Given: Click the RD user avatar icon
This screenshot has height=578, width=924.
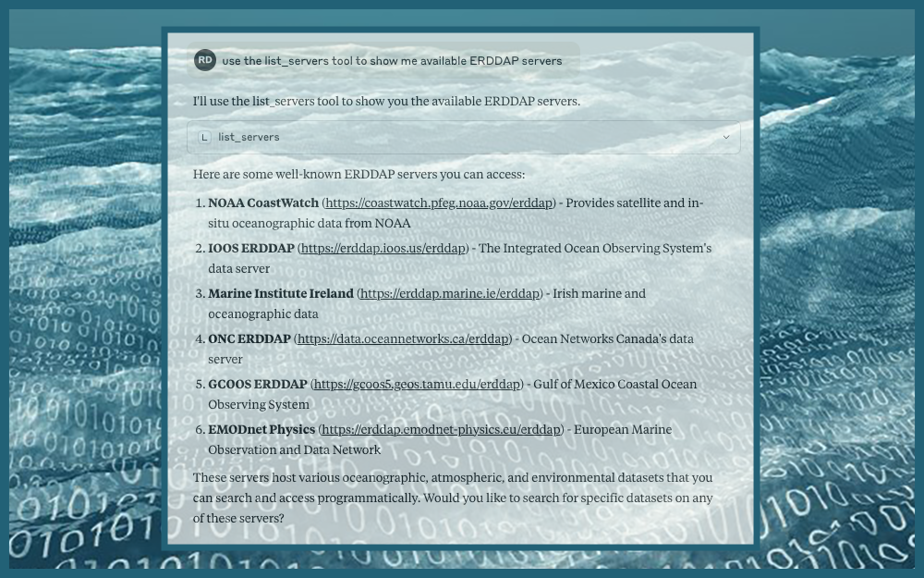Looking at the screenshot, I should pyautogui.click(x=205, y=60).
